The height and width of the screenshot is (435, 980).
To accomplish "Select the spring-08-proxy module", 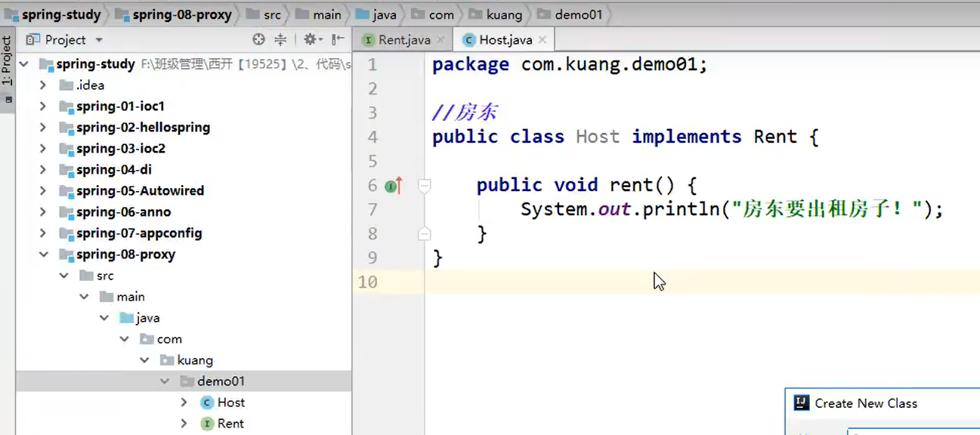I will [125, 255].
